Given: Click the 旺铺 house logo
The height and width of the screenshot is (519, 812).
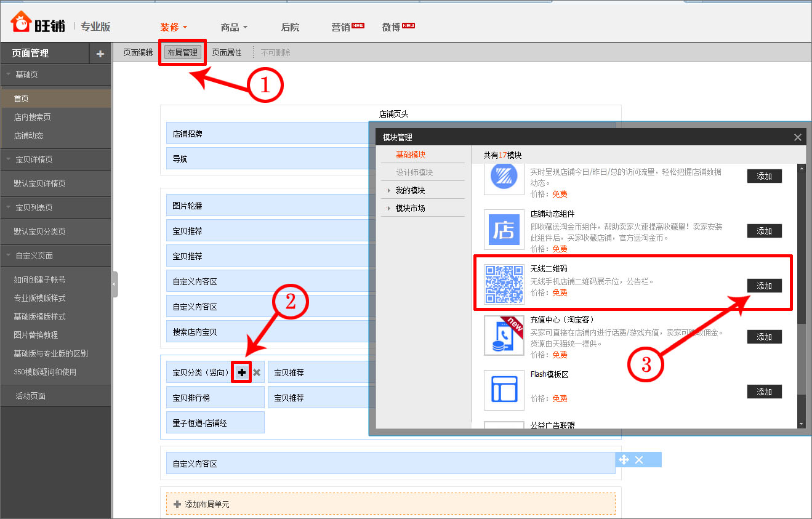Looking at the screenshot, I should click(x=21, y=22).
